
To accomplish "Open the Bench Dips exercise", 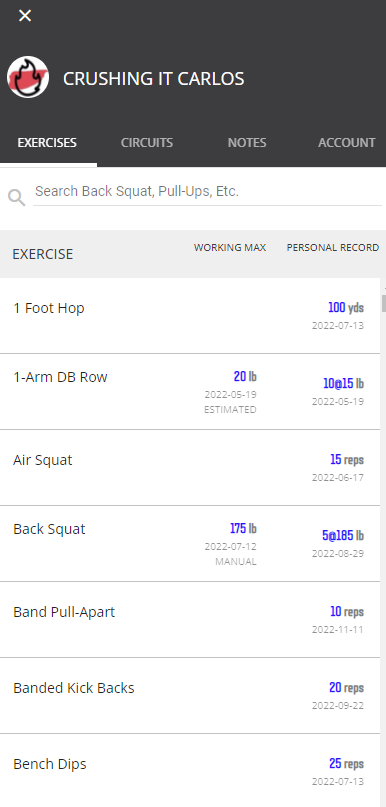I will click(190, 770).
